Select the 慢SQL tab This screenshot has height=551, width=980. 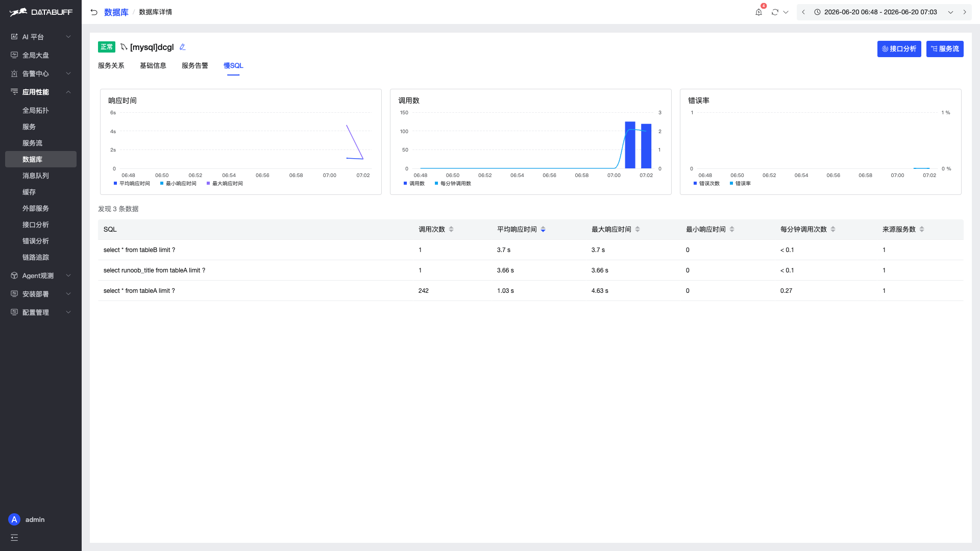pyautogui.click(x=233, y=66)
